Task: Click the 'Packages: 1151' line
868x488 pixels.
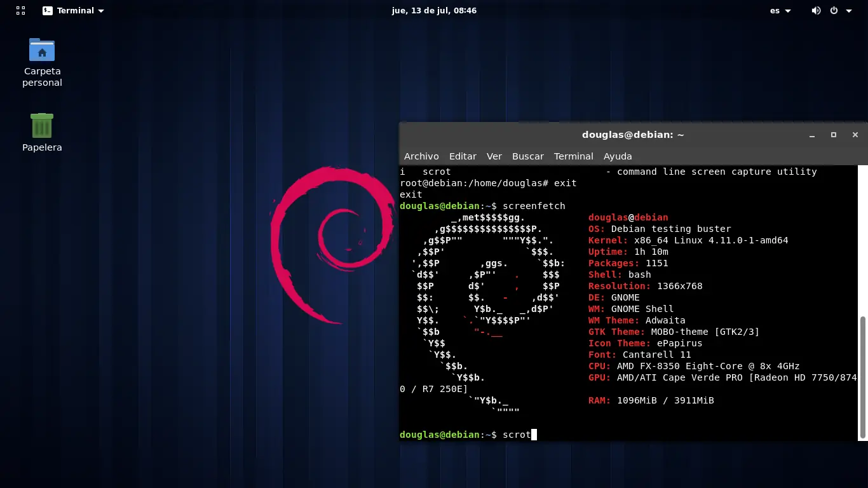Action: pyautogui.click(x=628, y=263)
